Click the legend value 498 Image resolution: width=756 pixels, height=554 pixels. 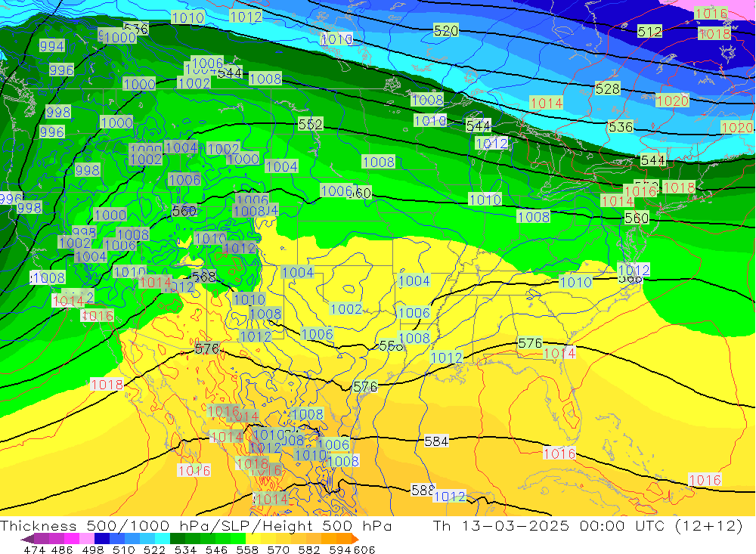click(92, 549)
